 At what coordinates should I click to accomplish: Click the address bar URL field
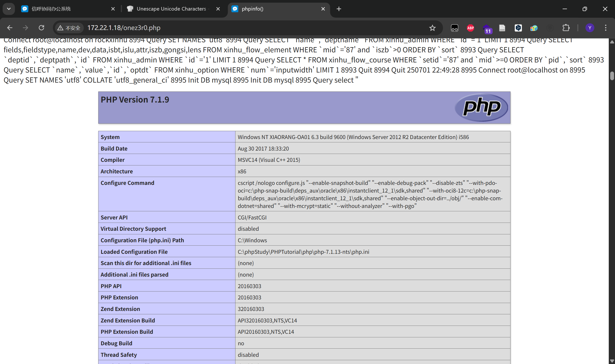(246, 28)
